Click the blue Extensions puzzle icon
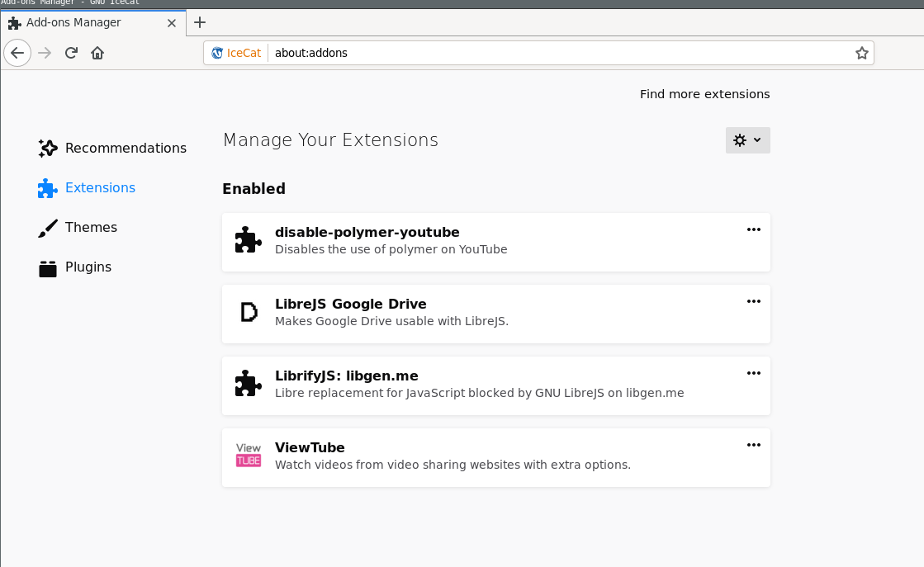This screenshot has height=567, width=924. pyautogui.click(x=48, y=188)
